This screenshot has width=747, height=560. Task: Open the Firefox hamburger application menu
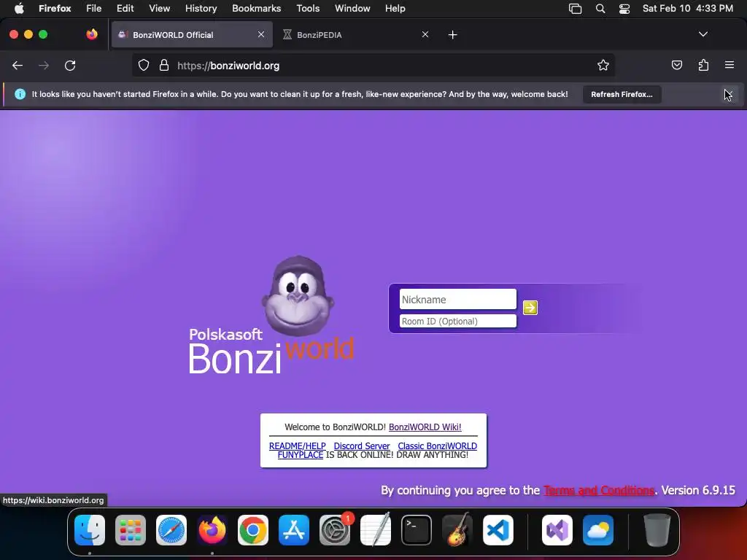coord(729,65)
